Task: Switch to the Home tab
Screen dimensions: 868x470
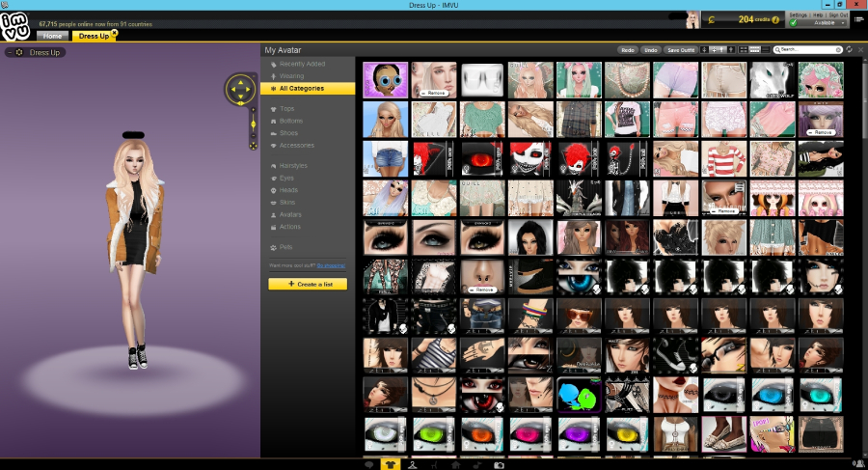Action: coord(53,36)
